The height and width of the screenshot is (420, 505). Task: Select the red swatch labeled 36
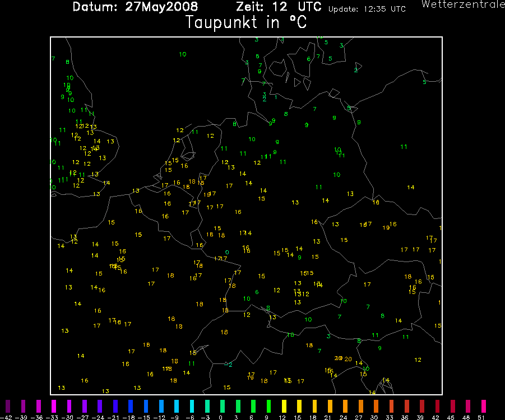click(407, 406)
